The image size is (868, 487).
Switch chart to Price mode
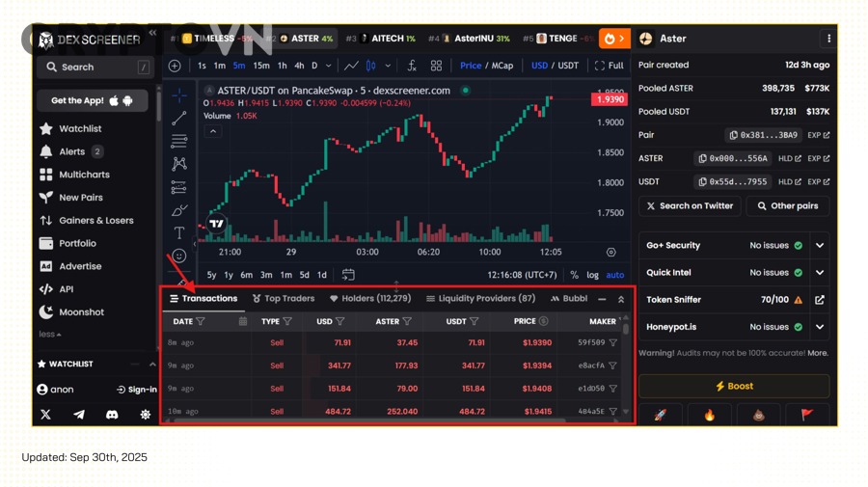point(471,66)
